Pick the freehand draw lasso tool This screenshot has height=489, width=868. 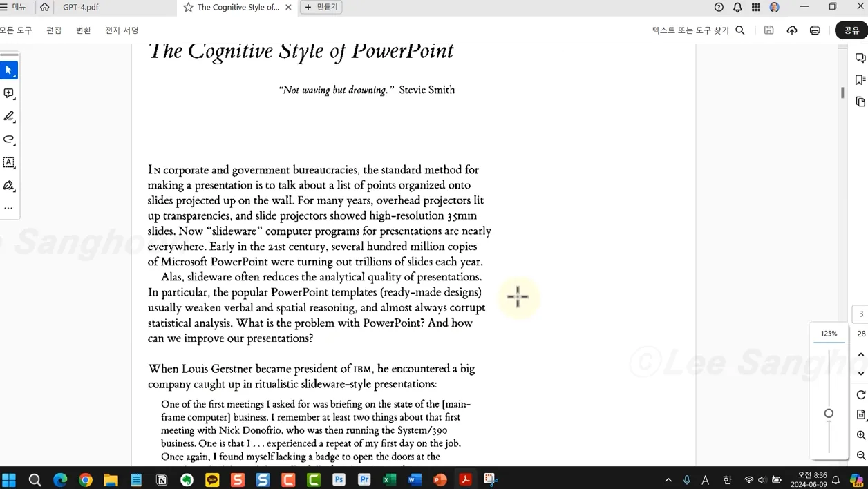[8, 140]
